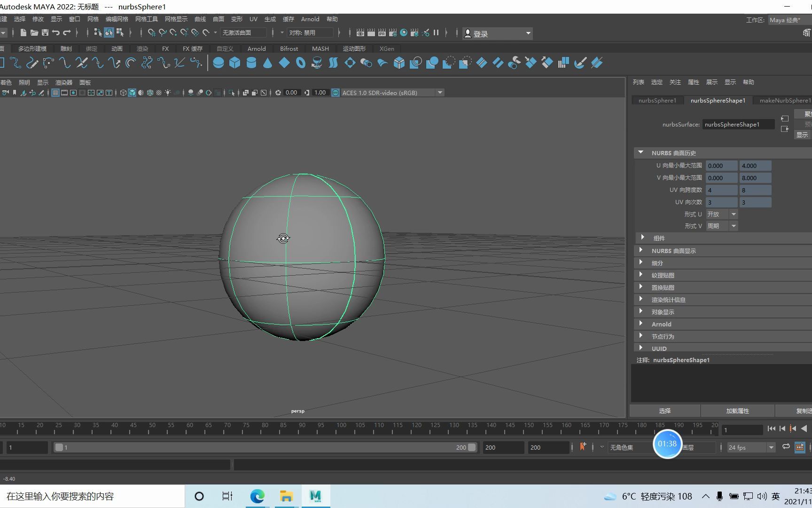The width and height of the screenshot is (812, 508).
Task: Open the 编辑网格 menu
Action: pyautogui.click(x=117, y=19)
